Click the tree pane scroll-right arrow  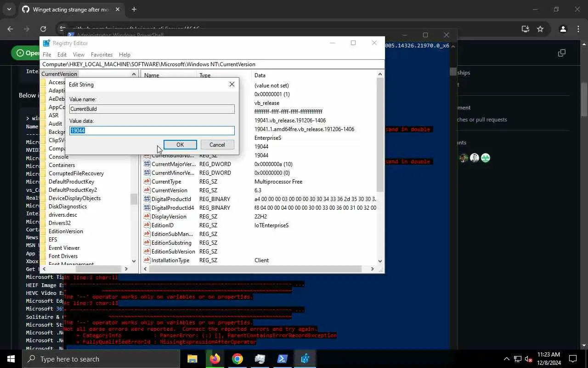coord(126,269)
